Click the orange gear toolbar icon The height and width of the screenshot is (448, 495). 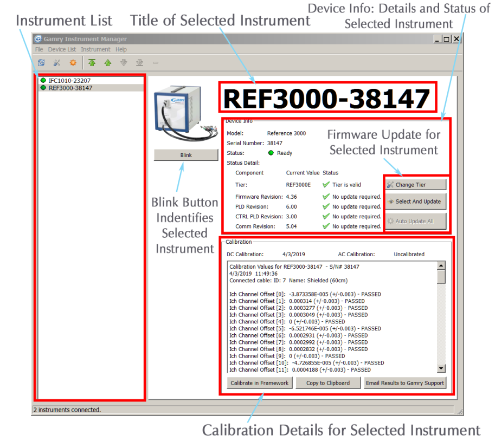coord(73,63)
